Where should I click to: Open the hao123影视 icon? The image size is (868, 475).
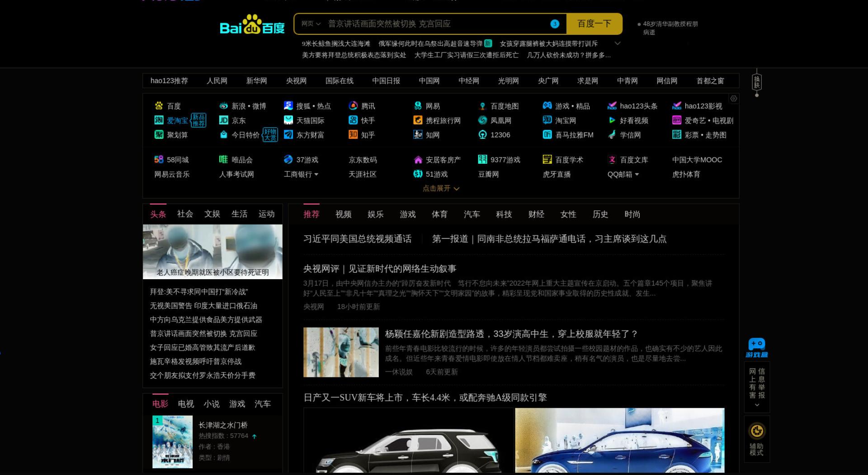point(677,106)
